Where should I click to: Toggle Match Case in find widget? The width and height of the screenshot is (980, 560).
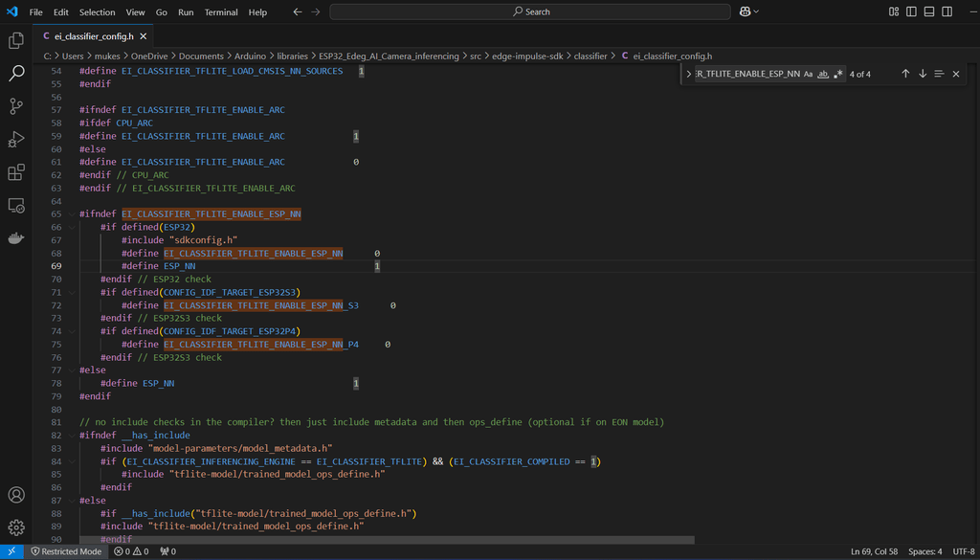tap(808, 74)
